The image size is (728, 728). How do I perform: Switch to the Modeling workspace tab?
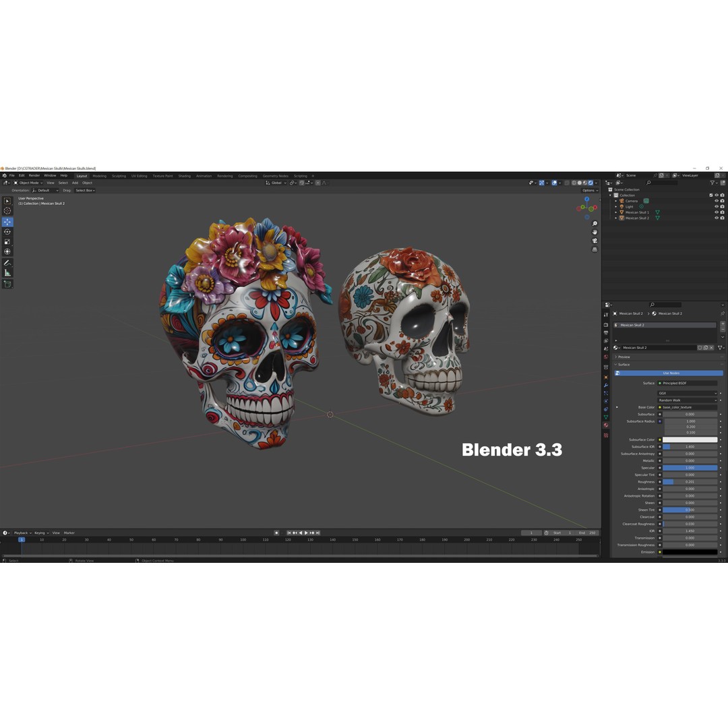(x=99, y=176)
